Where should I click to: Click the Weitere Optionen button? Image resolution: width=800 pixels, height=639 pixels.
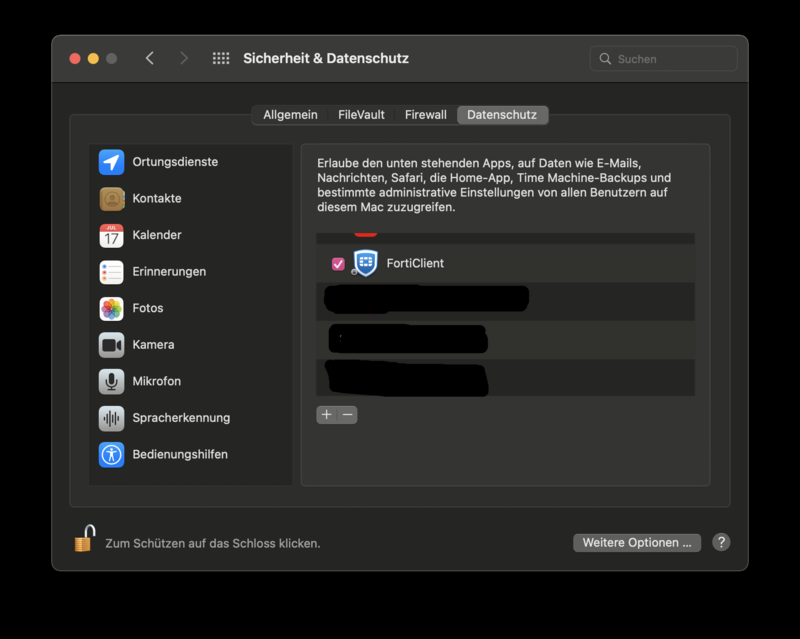click(636, 543)
